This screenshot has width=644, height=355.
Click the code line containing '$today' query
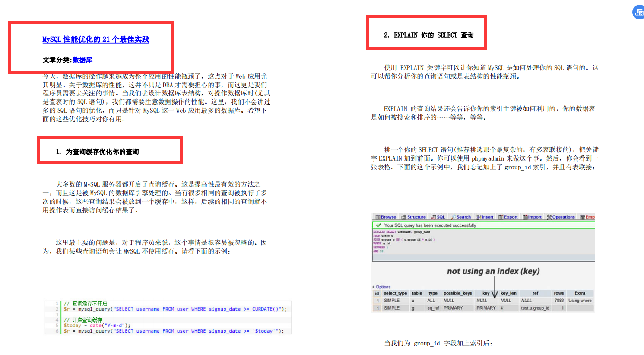coord(174,331)
